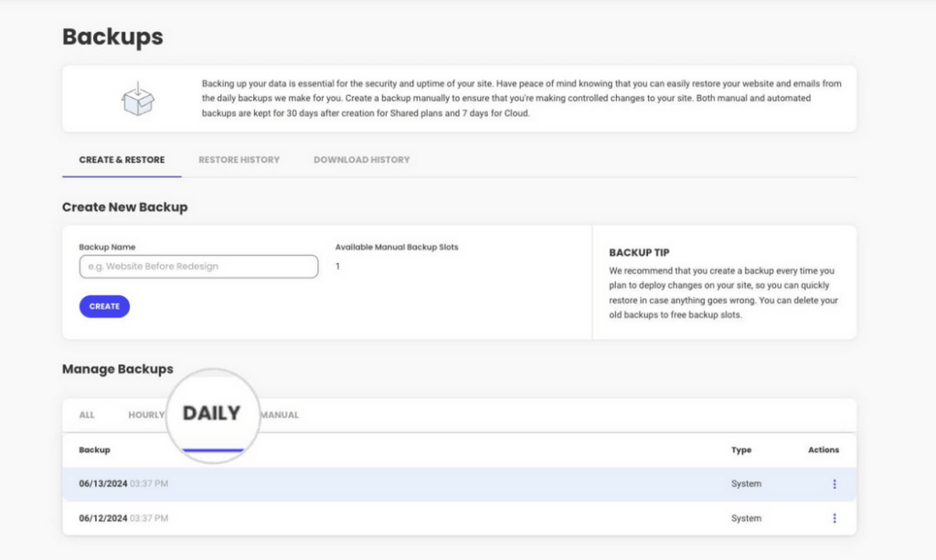Click the Backups page title
Viewport: 936px width, 560px height.
tap(112, 37)
